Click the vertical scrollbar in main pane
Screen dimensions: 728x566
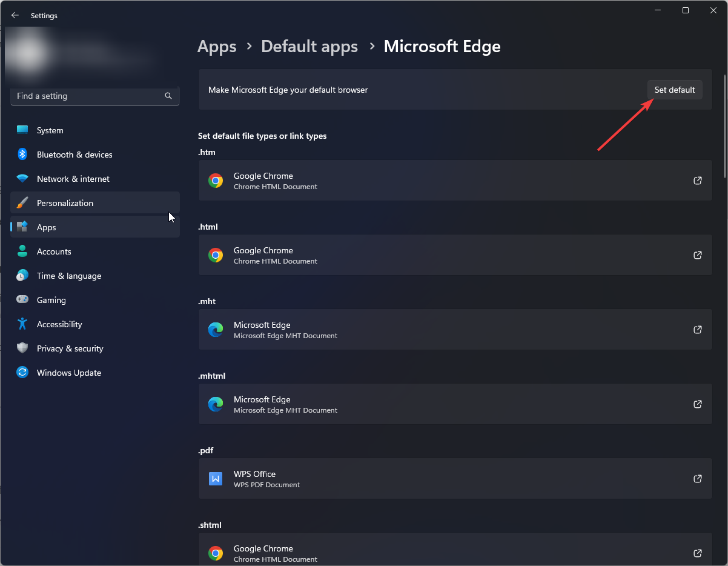click(x=725, y=125)
